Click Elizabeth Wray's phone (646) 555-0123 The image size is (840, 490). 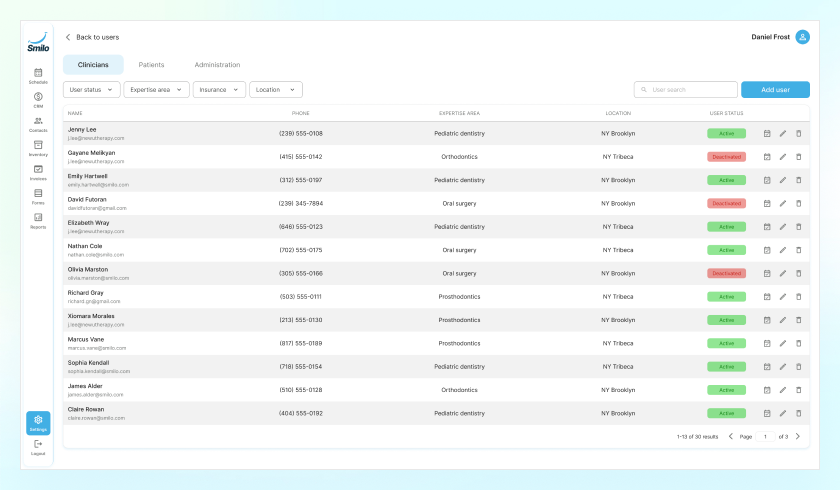[301, 227]
